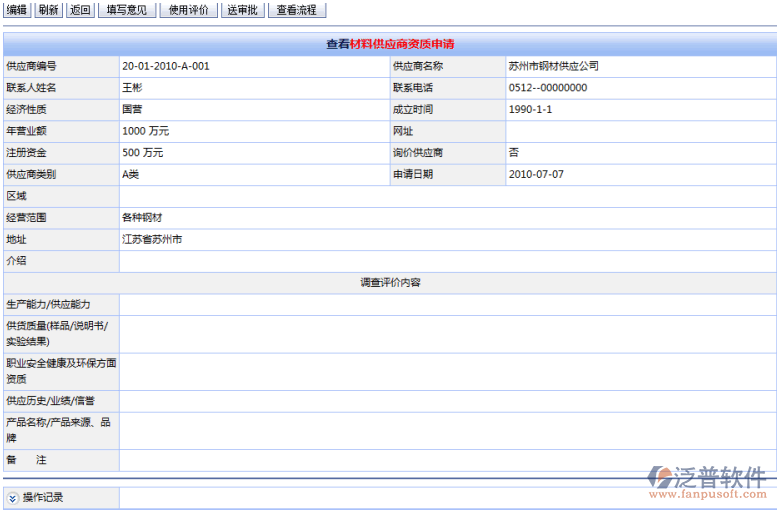Click the 调查评价内容 section header

pyautogui.click(x=390, y=282)
